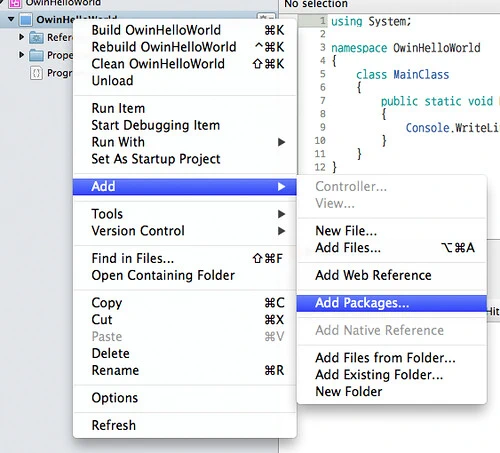500x453 pixels.
Task: Click the Tools submenu arrow
Action: pyautogui.click(x=282, y=214)
